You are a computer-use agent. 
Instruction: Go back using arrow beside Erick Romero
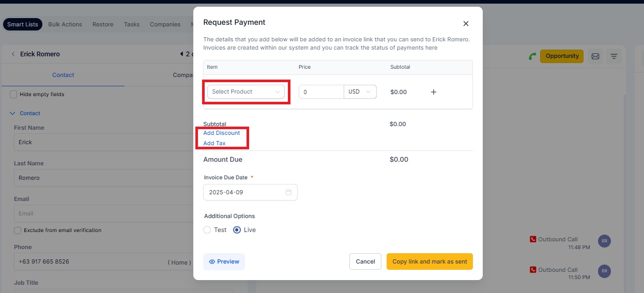point(13,54)
